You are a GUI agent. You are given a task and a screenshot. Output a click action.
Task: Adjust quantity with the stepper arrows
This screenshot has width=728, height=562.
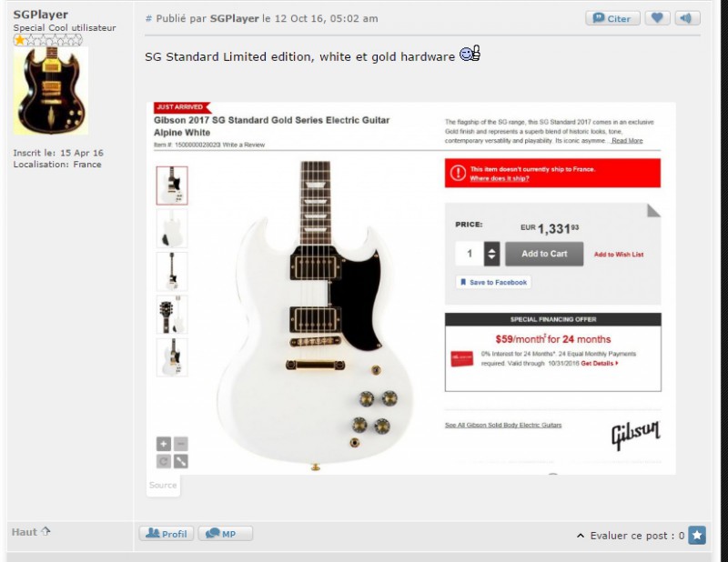tap(491, 254)
